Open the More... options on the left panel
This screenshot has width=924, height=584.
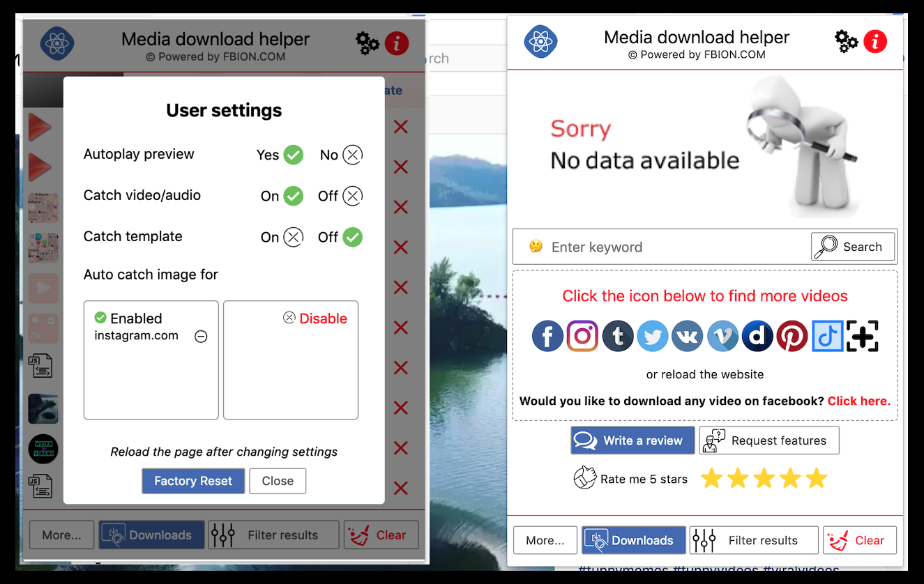coord(61,535)
